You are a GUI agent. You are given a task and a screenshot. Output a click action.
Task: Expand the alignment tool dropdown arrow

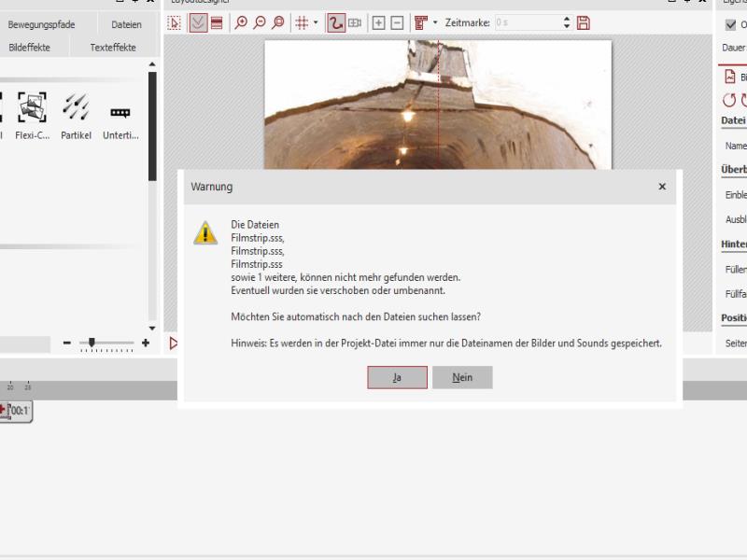(435, 22)
